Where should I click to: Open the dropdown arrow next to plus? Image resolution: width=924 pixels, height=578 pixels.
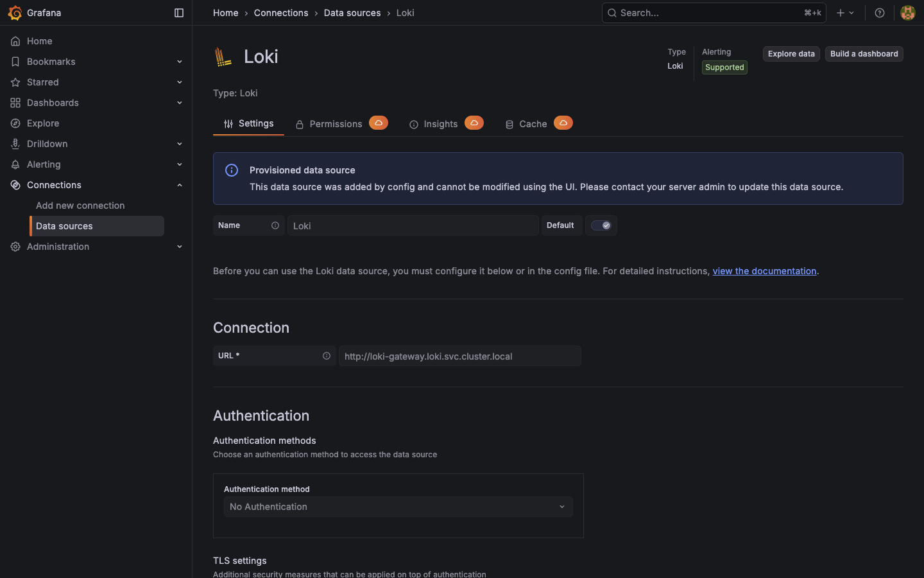(x=851, y=13)
